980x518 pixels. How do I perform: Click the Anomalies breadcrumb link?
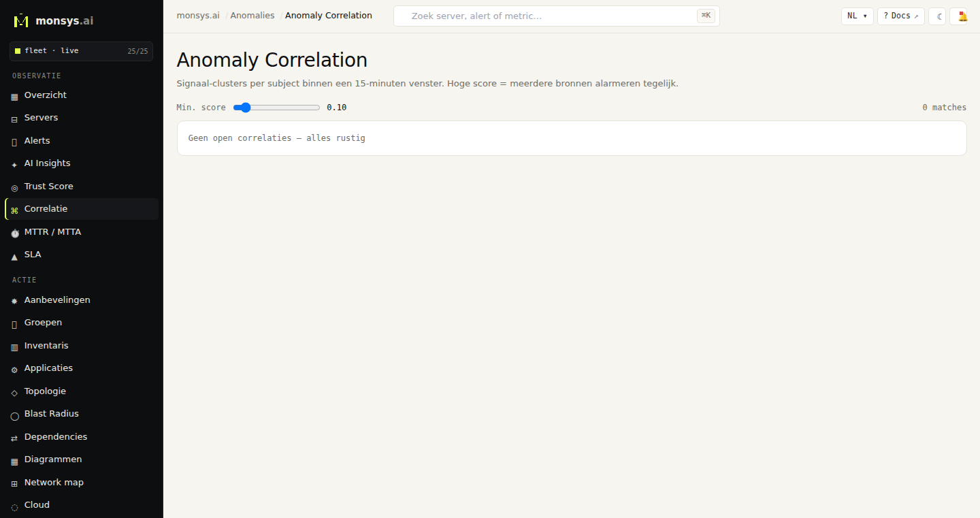[x=252, y=16]
